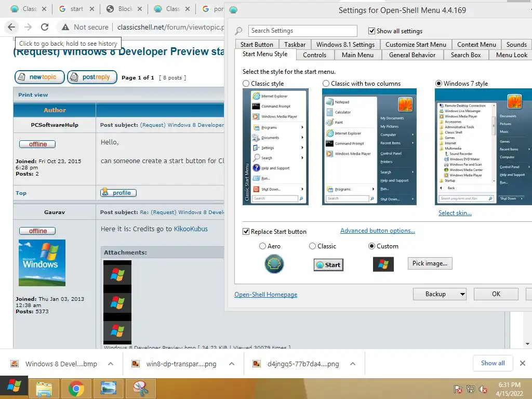Go back using browser back arrow

pos(11,27)
